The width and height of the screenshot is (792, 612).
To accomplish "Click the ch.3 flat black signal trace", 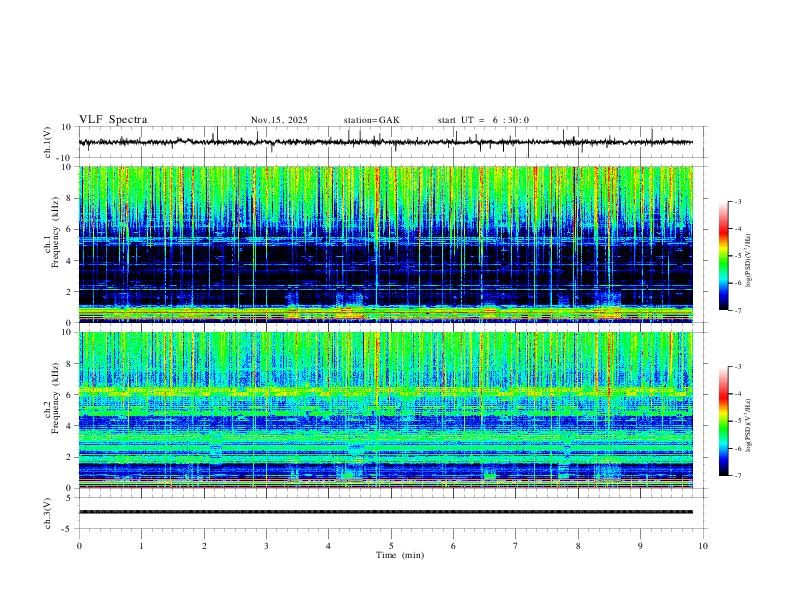I will tap(386, 512).
